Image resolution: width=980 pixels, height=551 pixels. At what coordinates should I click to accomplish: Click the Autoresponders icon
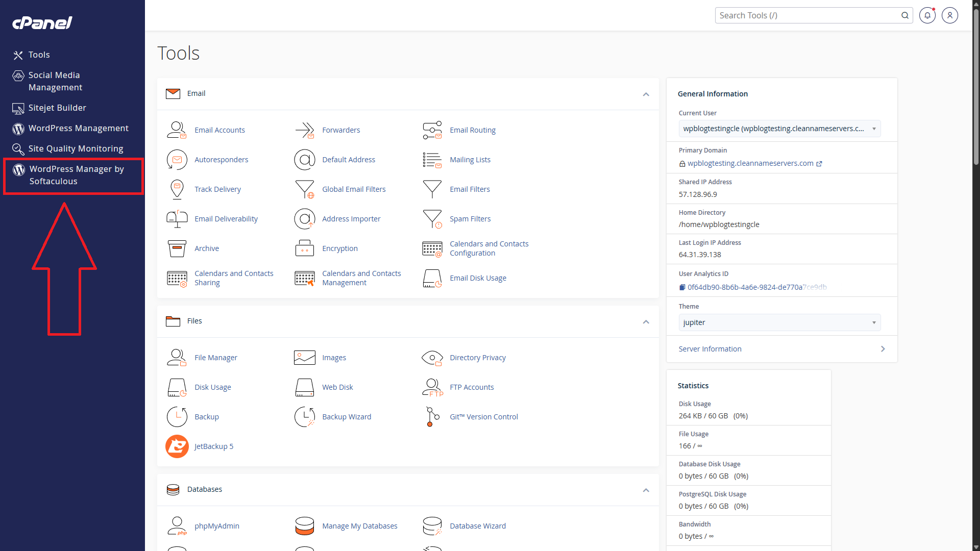pyautogui.click(x=177, y=160)
